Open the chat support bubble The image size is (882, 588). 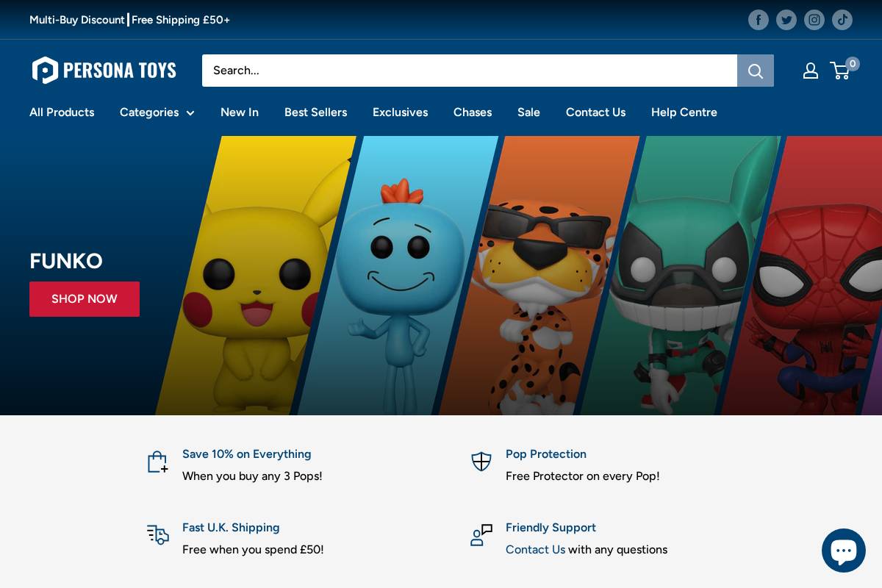coord(844,551)
